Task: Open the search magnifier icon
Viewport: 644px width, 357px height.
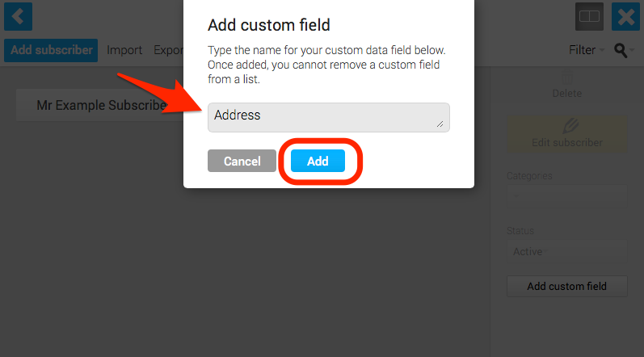Action: [621, 50]
